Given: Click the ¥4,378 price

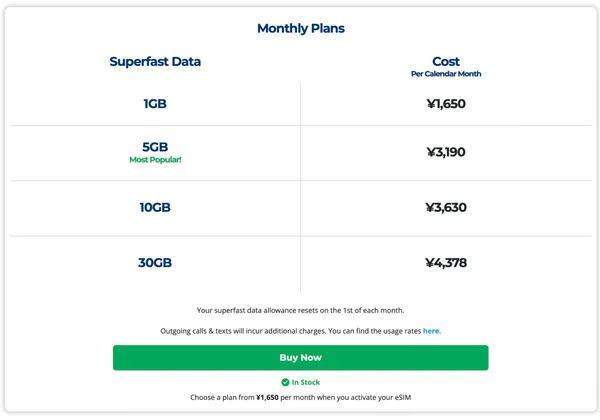Looking at the screenshot, I should pos(445,264).
